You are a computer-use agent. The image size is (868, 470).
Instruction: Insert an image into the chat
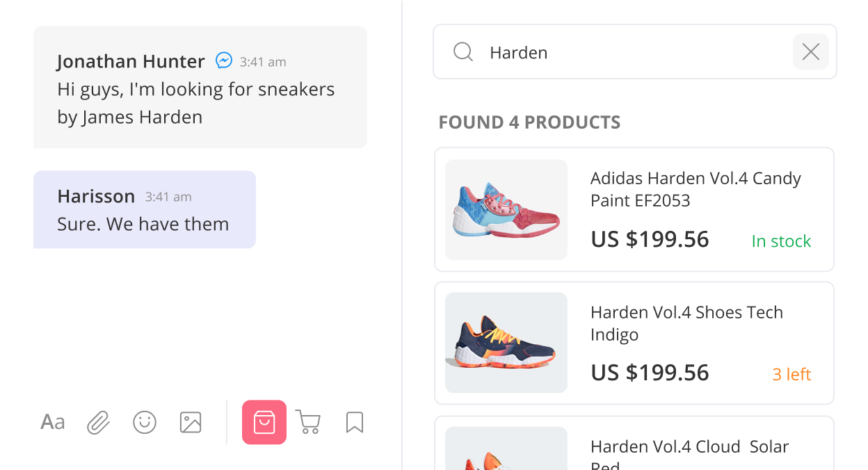[191, 422]
